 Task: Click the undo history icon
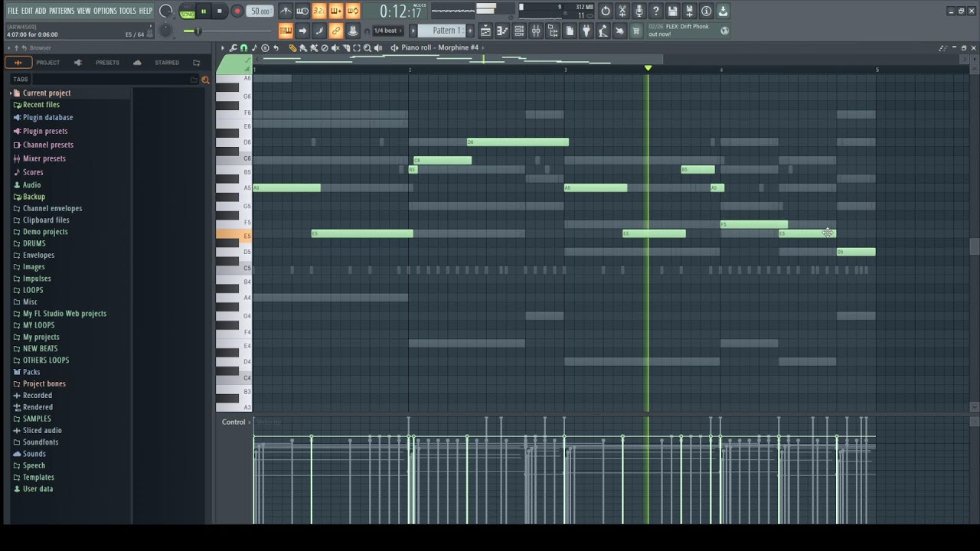(606, 11)
